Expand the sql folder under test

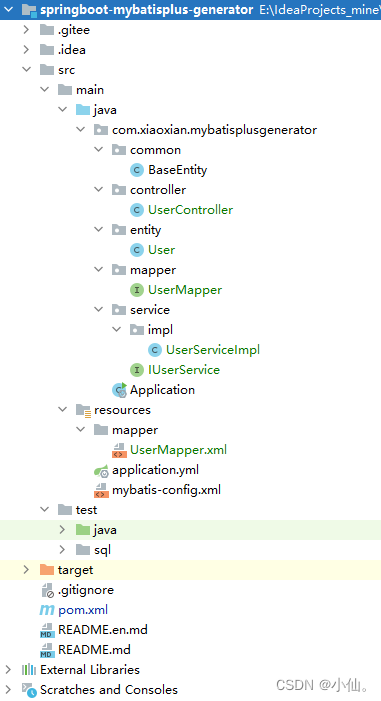tap(62, 549)
